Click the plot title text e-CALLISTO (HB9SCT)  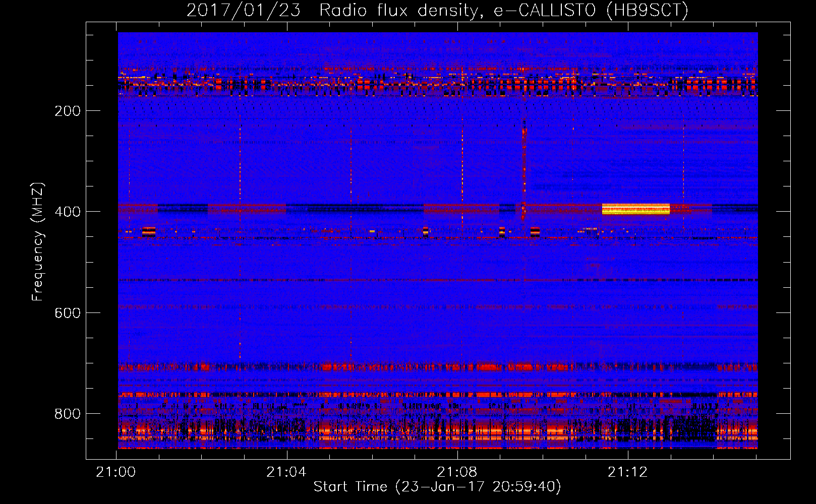pyautogui.click(x=591, y=10)
